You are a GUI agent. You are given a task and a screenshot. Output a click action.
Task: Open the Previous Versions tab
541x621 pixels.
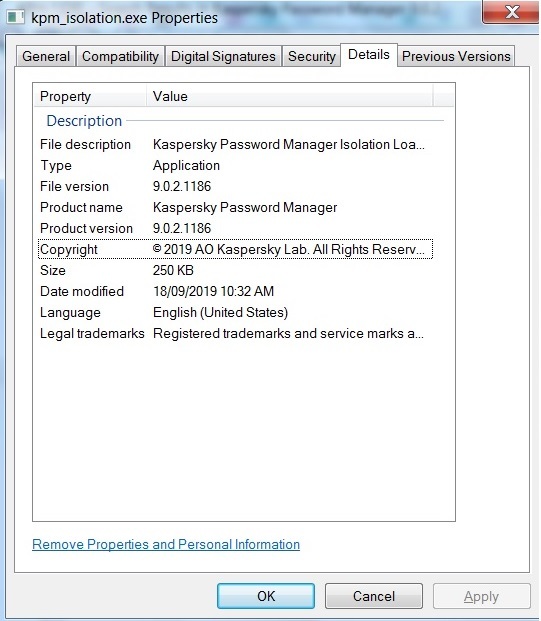(x=456, y=56)
